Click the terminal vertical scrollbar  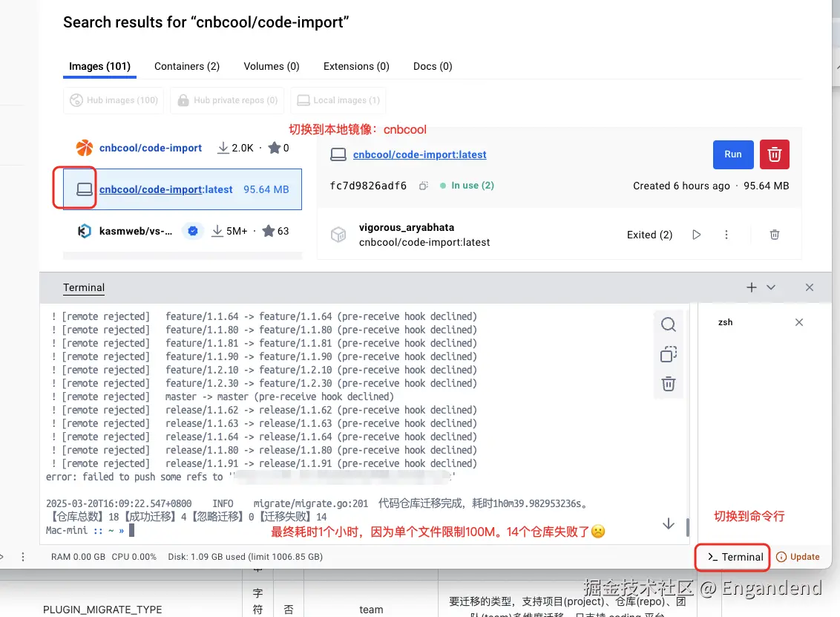pyautogui.click(x=687, y=527)
